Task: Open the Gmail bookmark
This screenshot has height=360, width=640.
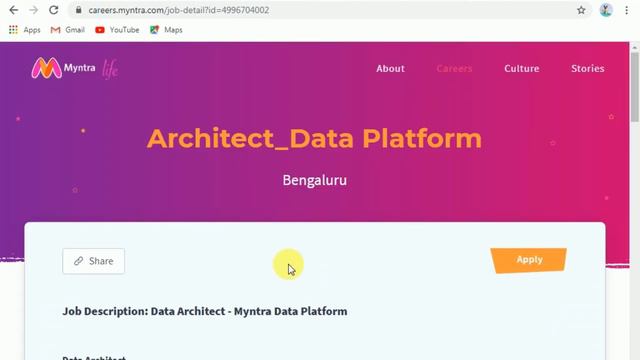Action: point(68,30)
